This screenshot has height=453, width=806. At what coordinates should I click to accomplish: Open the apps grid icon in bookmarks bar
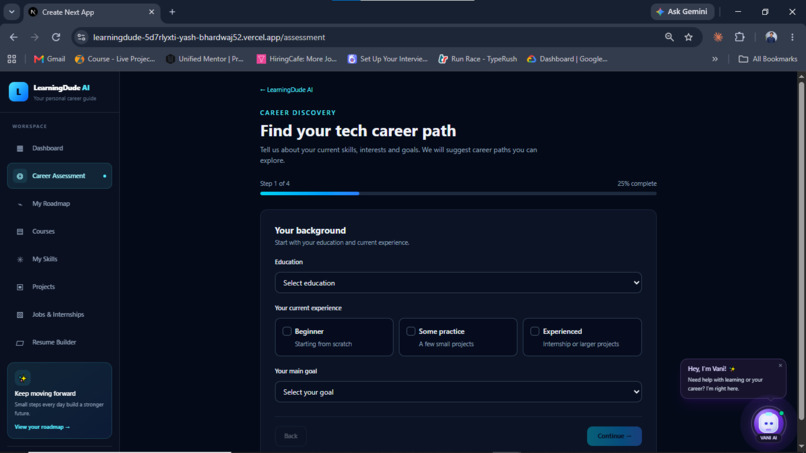[x=12, y=59]
